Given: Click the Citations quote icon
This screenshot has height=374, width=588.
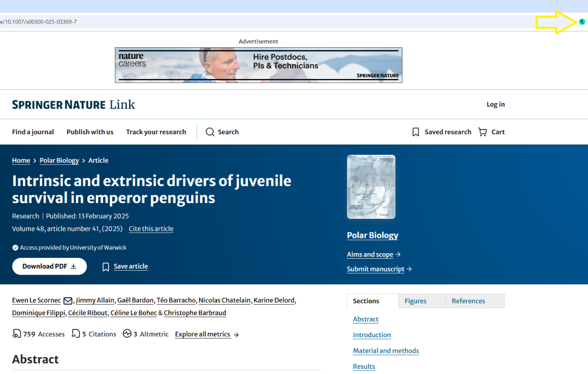Looking at the screenshot, I should tap(75, 334).
